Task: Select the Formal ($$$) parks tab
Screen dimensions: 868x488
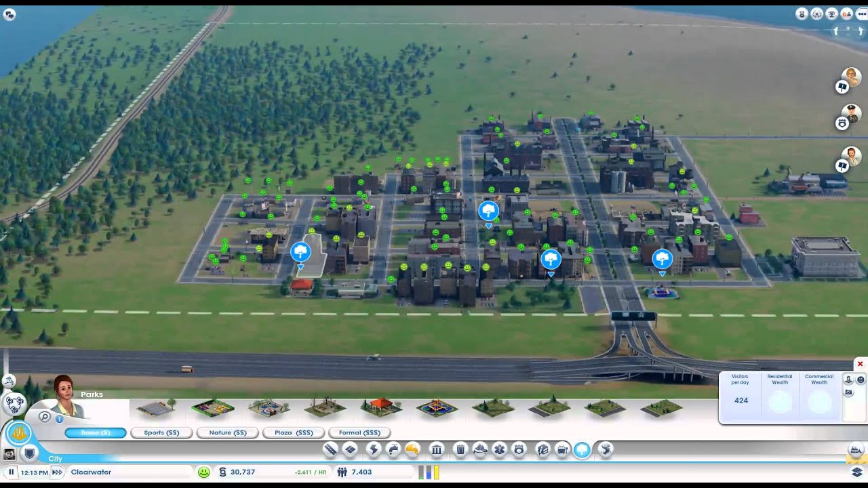Action: [x=359, y=432]
